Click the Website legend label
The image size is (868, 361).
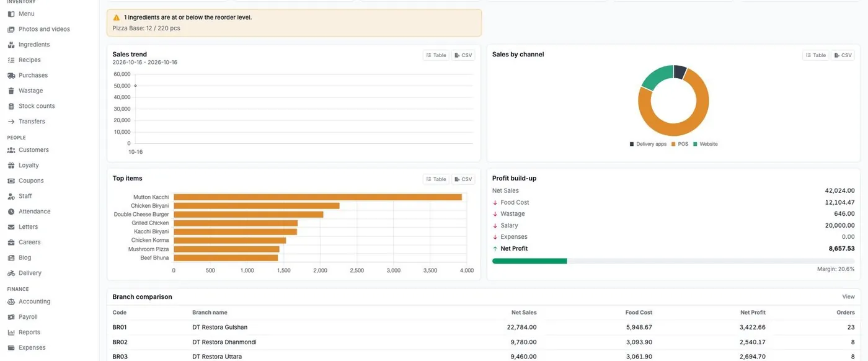(709, 144)
